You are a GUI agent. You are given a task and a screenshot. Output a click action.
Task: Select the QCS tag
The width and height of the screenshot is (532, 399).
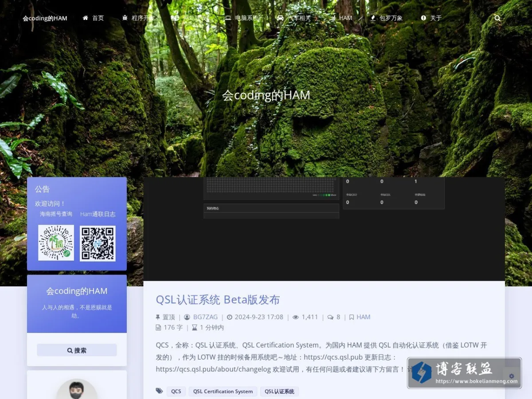(176, 391)
